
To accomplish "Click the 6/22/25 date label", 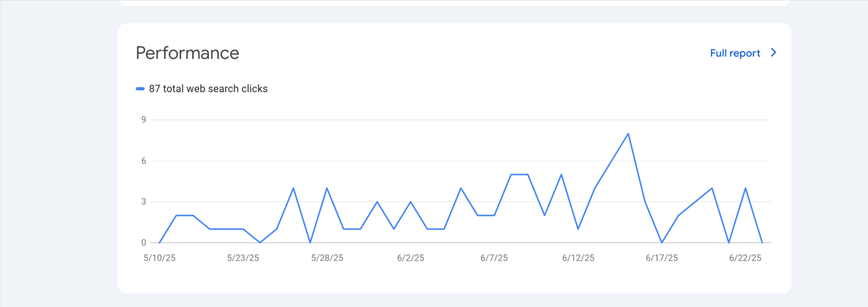I will 745,258.
